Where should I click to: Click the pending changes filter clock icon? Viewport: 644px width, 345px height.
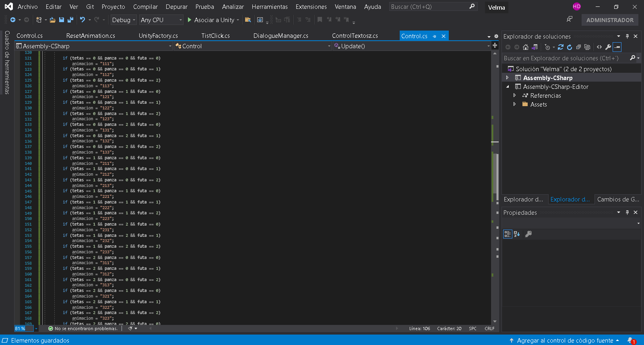(x=547, y=47)
